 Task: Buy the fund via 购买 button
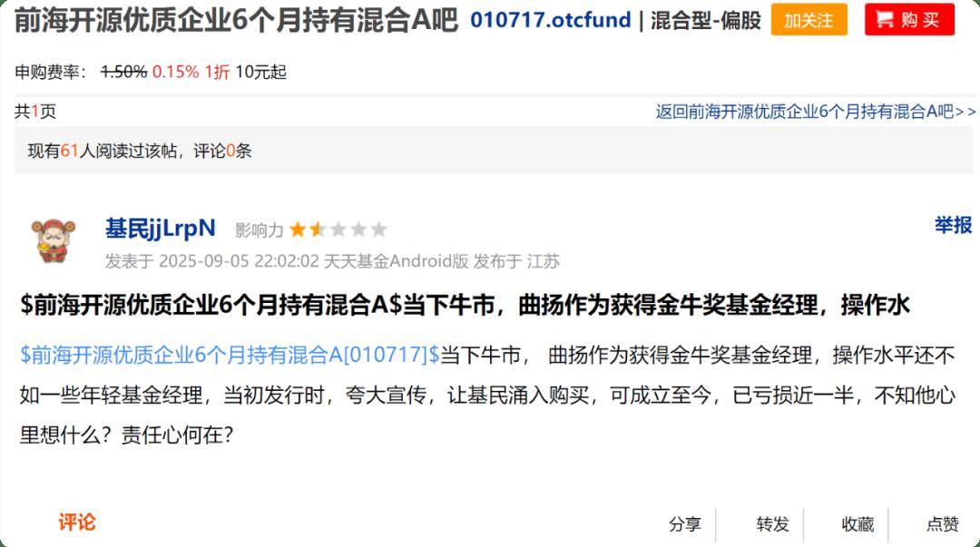coord(909,20)
